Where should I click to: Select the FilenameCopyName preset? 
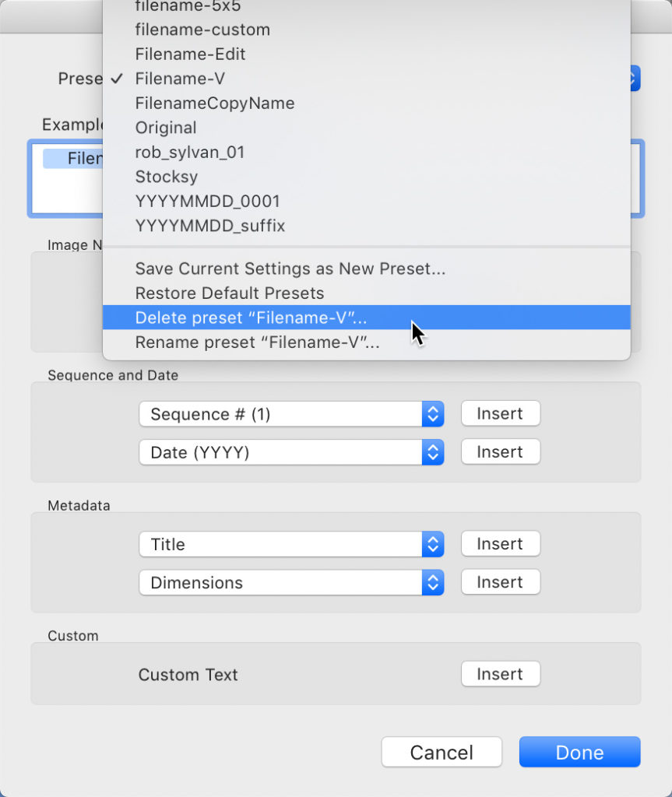[x=214, y=104]
